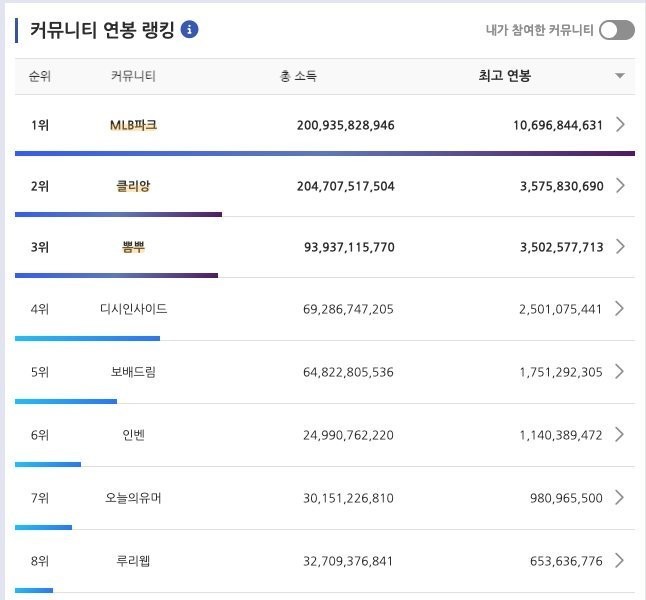
Task: Click the info icon beside 커뮤니티 연봉 랭킹
Action: pos(189,30)
